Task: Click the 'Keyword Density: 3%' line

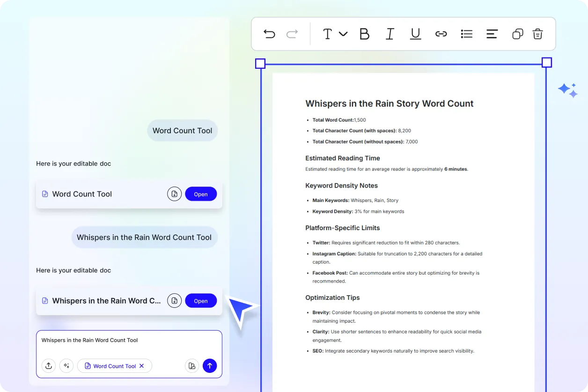Action: tap(358, 211)
